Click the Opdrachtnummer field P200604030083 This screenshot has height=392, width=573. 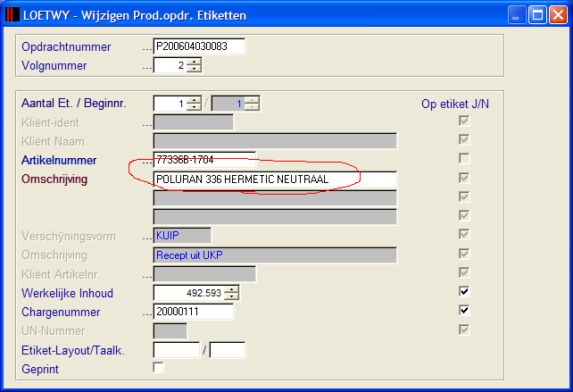click(x=199, y=46)
